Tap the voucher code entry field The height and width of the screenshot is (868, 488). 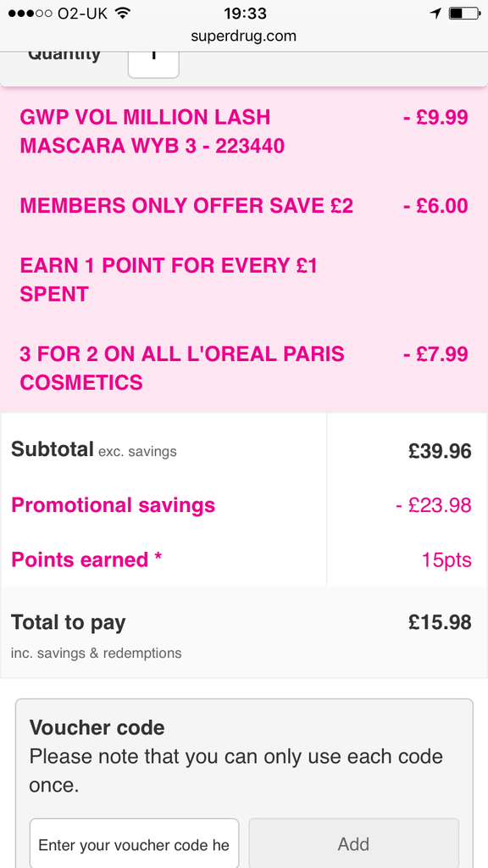click(x=135, y=843)
